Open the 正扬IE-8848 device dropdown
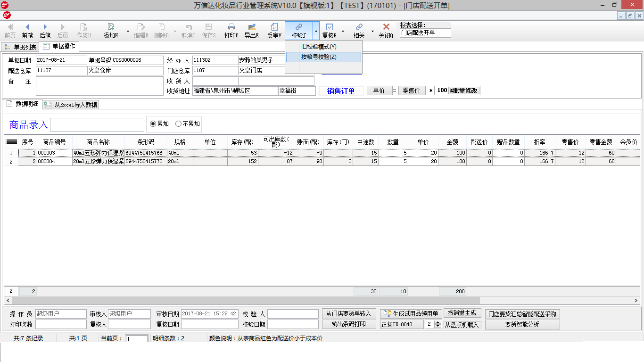This screenshot has width=644, height=362. coord(402,324)
